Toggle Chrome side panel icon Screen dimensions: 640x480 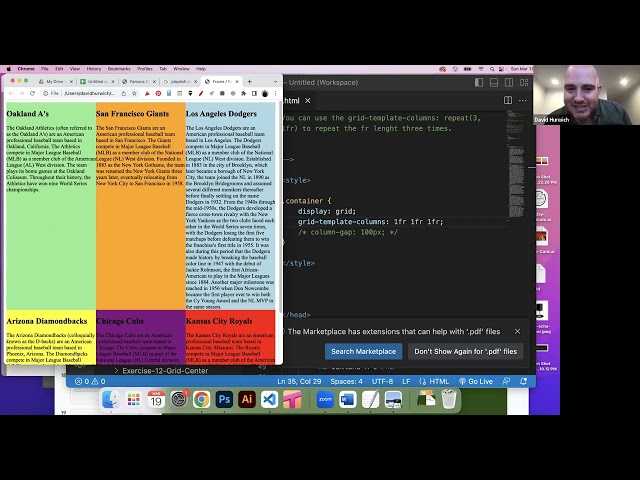pos(254,93)
